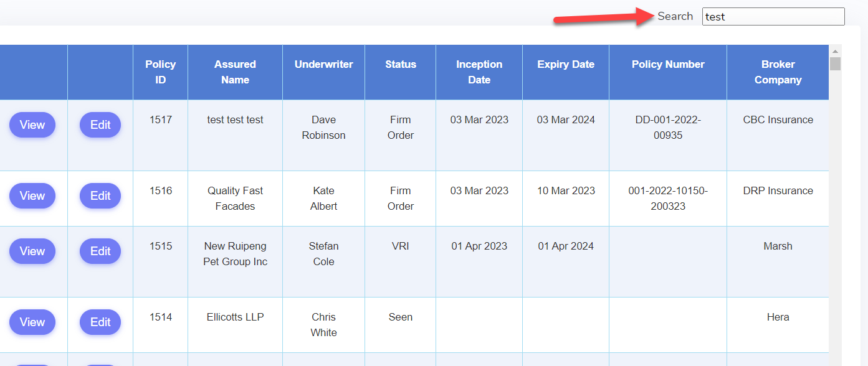The height and width of the screenshot is (366, 868).
Task: Edit policy 1517 for test test test
Action: click(100, 125)
